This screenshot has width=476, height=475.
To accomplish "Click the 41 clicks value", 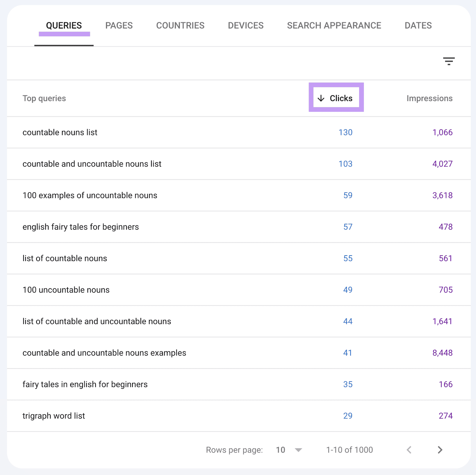I will (x=348, y=353).
